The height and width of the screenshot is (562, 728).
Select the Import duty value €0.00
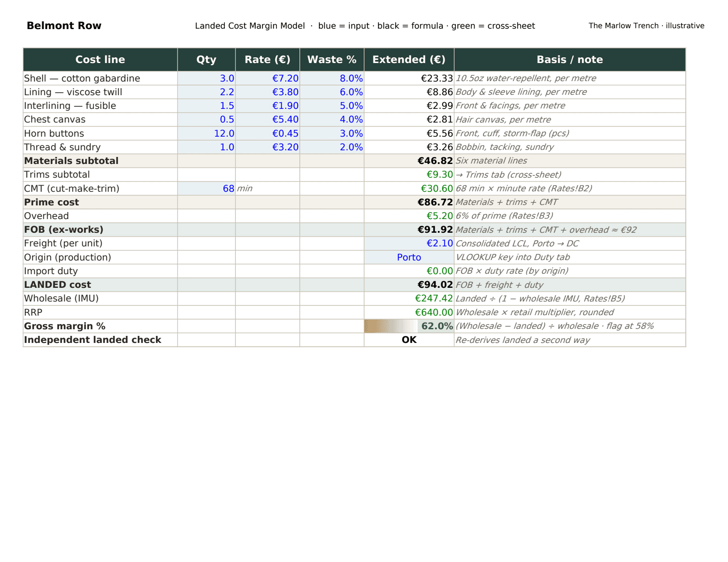click(x=409, y=271)
